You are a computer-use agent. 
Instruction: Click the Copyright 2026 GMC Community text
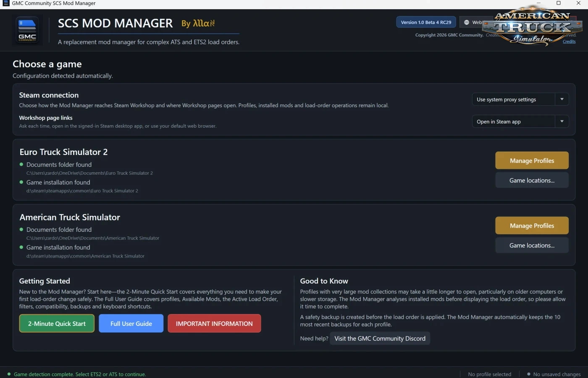click(449, 35)
